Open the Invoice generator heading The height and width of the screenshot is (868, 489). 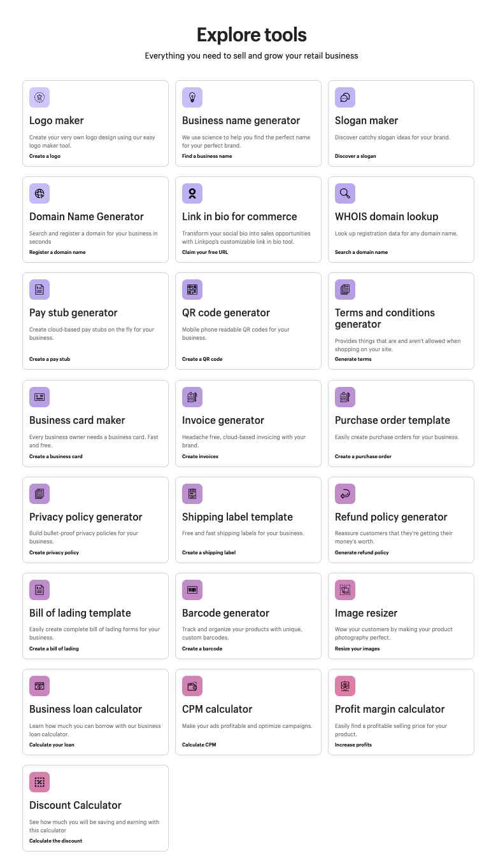point(223,420)
